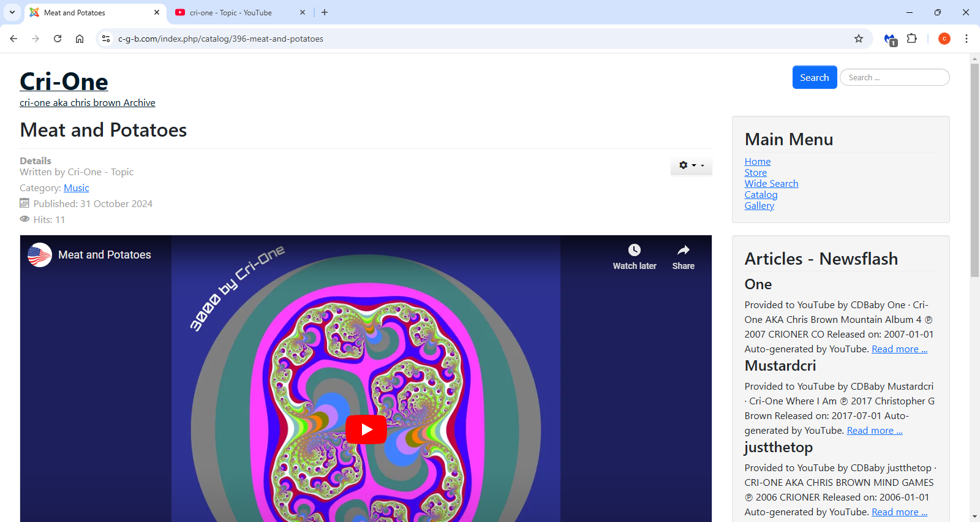
Task: Open Wide Search in Main Menu
Action: pos(772,184)
